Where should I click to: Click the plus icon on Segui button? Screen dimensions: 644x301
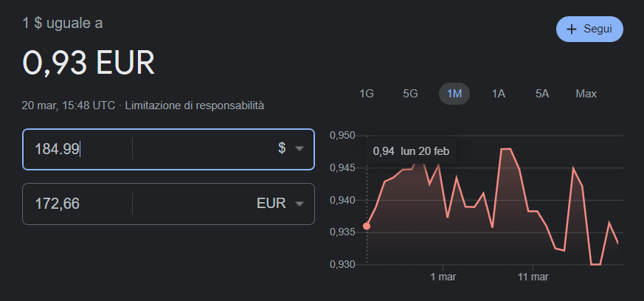pos(572,30)
